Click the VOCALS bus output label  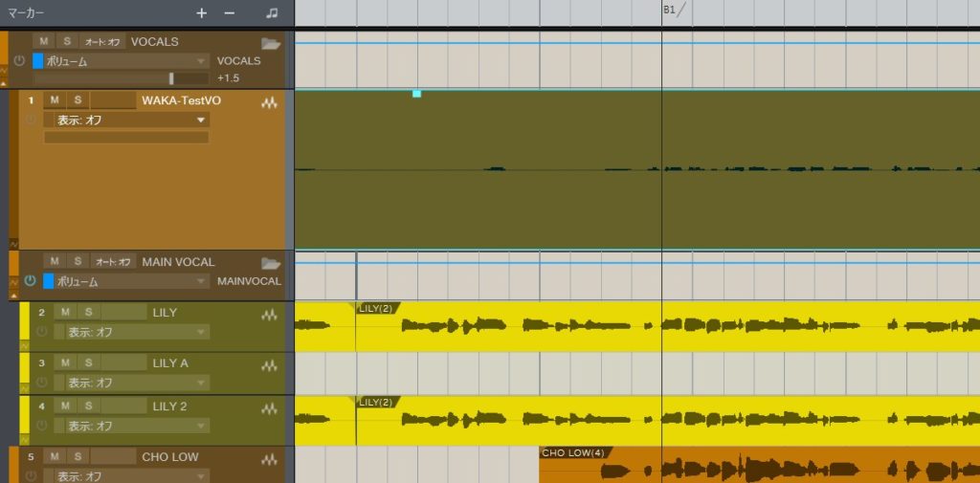(x=238, y=61)
